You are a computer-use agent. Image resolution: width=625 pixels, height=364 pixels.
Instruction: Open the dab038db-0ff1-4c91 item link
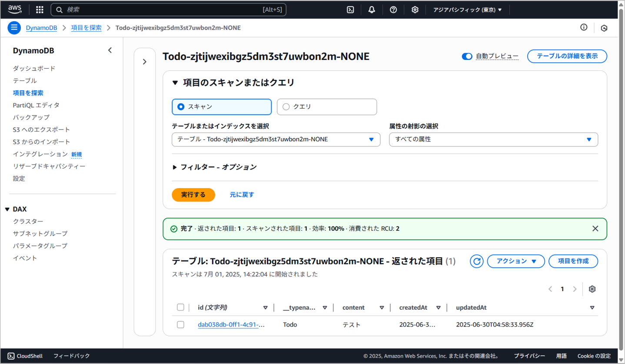(x=231, y=324)
